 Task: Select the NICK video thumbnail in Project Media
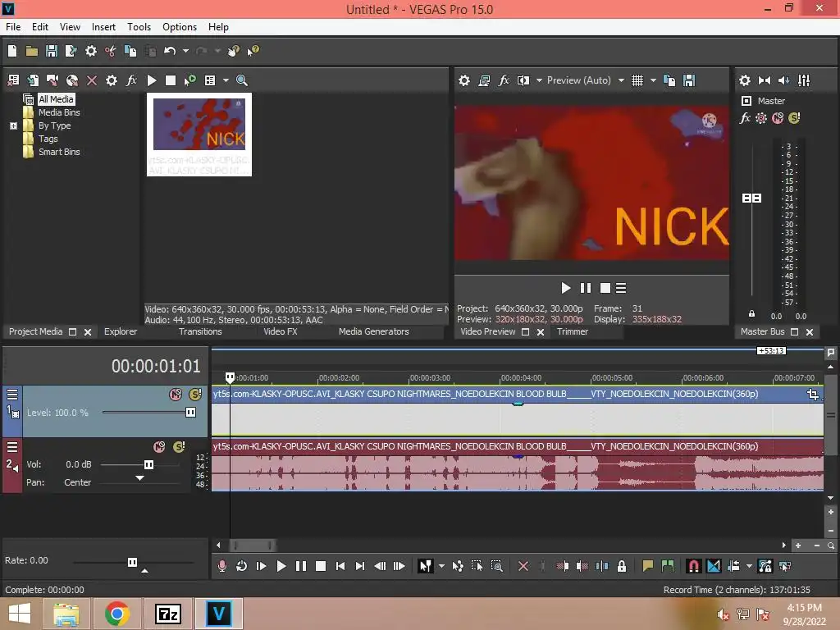point(199,135)
